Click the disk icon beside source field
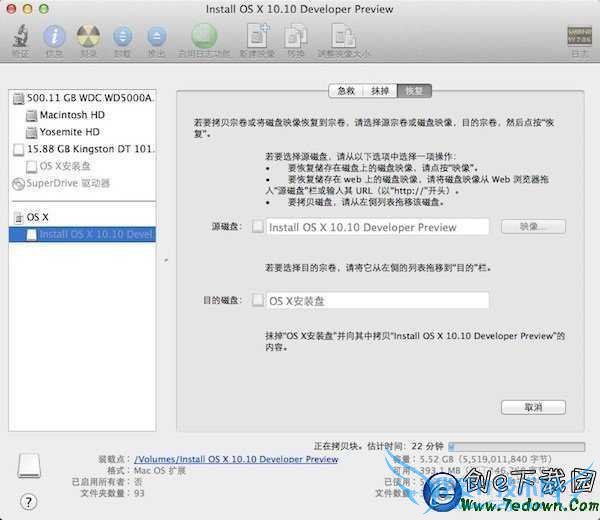 click(x=258, y=227)
